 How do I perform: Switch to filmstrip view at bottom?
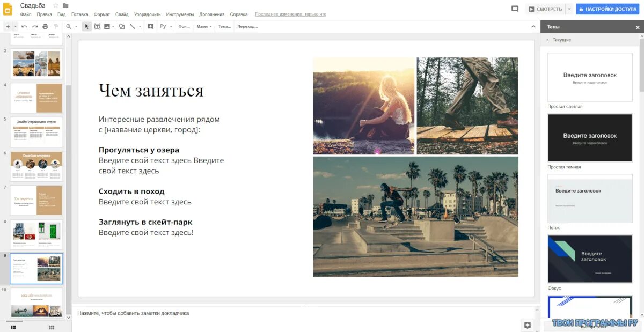[x=13, y=327]
